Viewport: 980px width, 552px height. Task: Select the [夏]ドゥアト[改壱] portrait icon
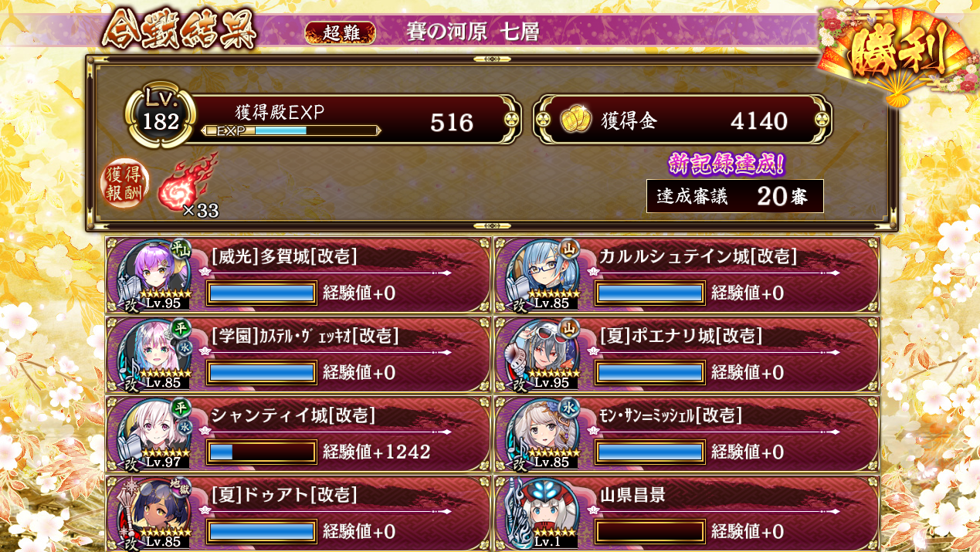tap(154, 513)
